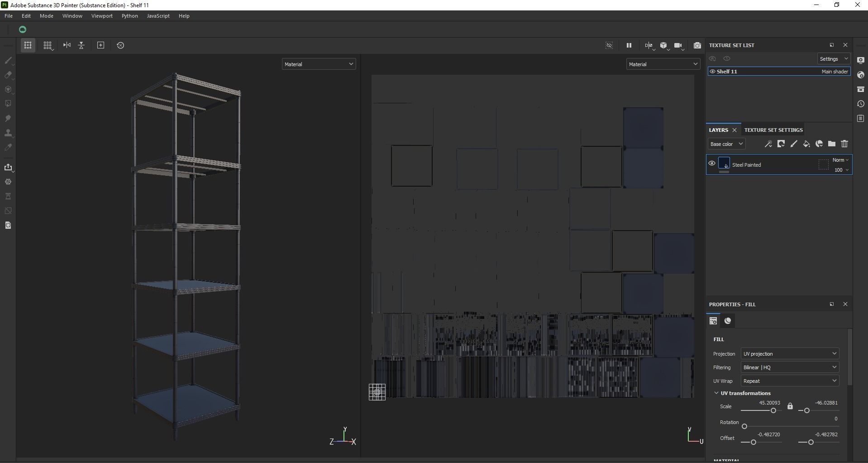This screenshot has height=463, width=868.
Task: Toggle the scale ratio lock
Action: pos(790,406)
